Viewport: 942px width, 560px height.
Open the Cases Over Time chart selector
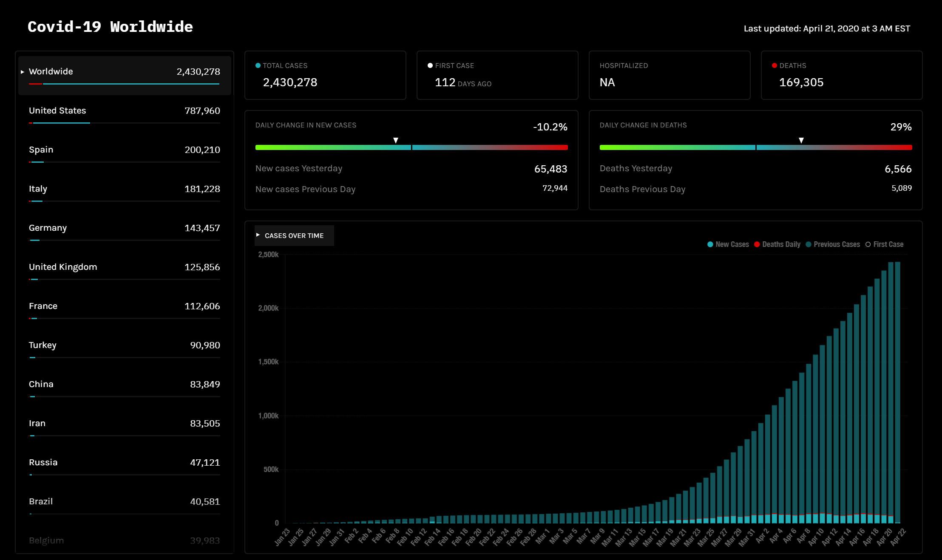(x=294, y=235)
